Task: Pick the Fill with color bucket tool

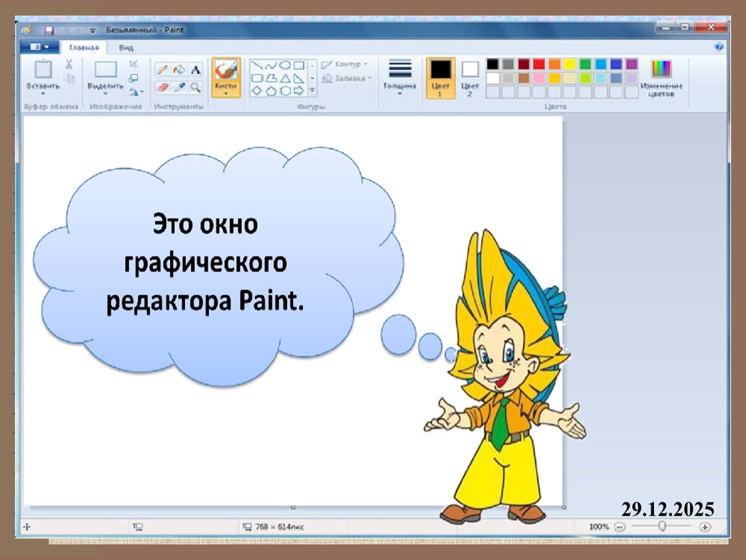Action: pos(179,69)
